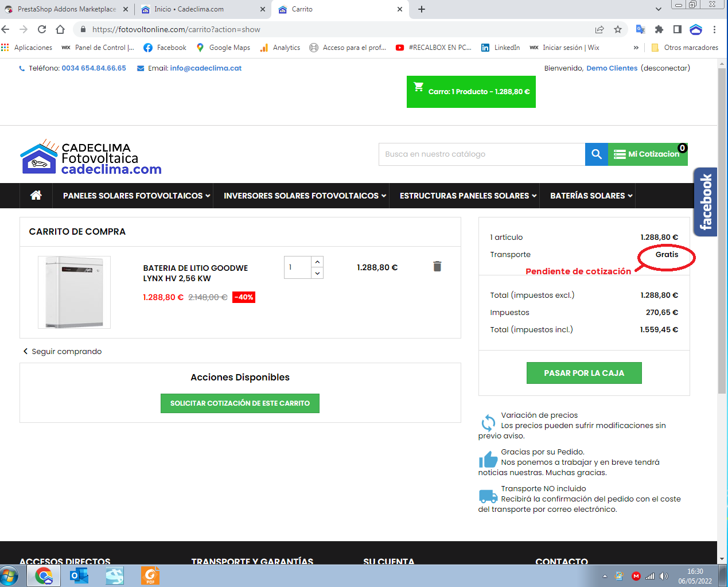Click the Goodwe battery product thumbnail

(74, 293)
